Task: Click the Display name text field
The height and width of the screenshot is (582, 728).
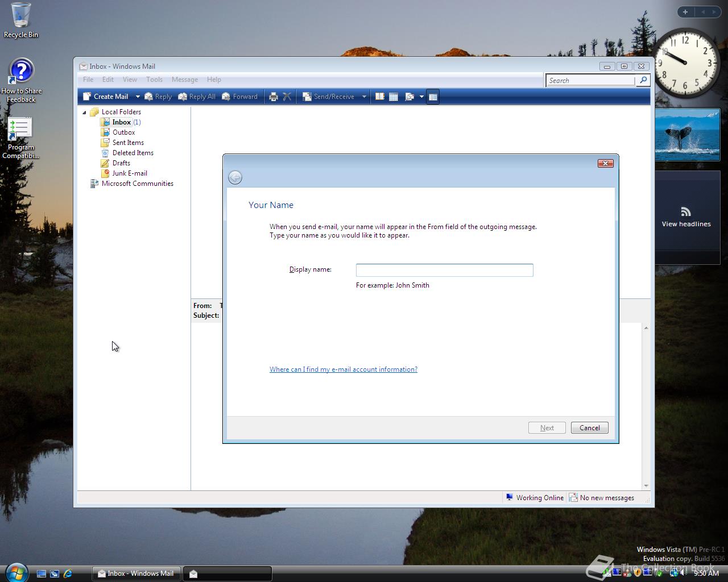Action: pos(445,270)
